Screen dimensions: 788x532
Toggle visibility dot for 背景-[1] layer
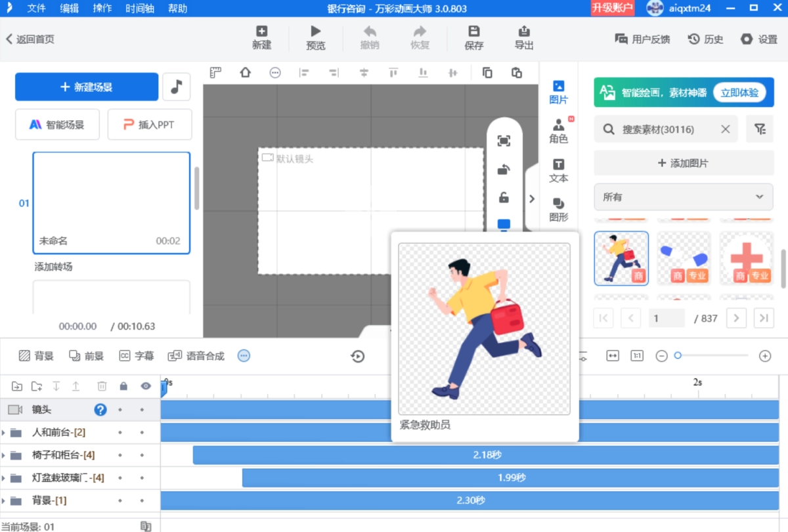click(142, 500)
